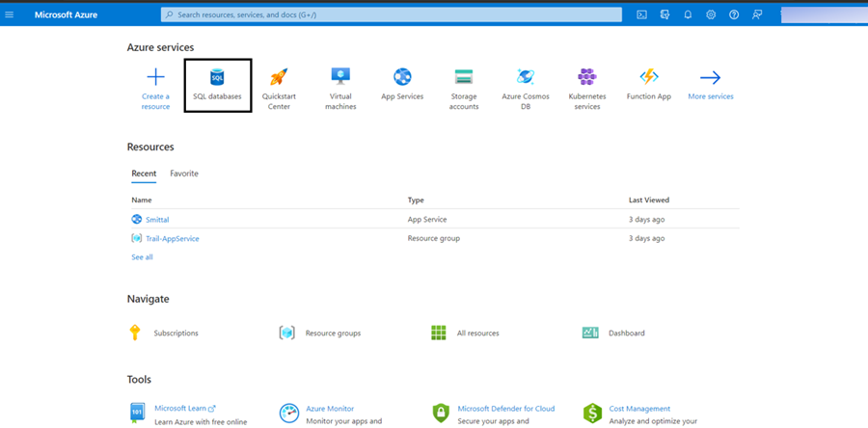Open the Virtual machines service icon
Image resolution: width=868 pixels, height=428 pixels.
(x=340, y=76)
